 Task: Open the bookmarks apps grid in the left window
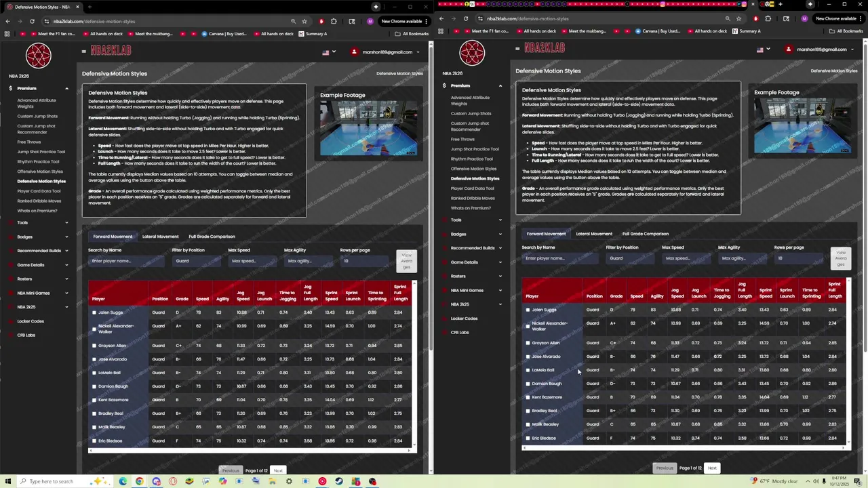pos(6,33)
